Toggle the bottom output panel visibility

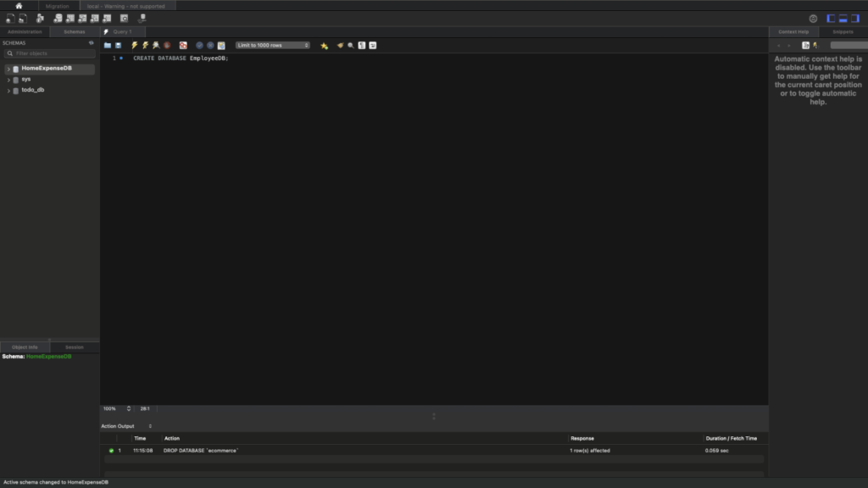[843, 18]
